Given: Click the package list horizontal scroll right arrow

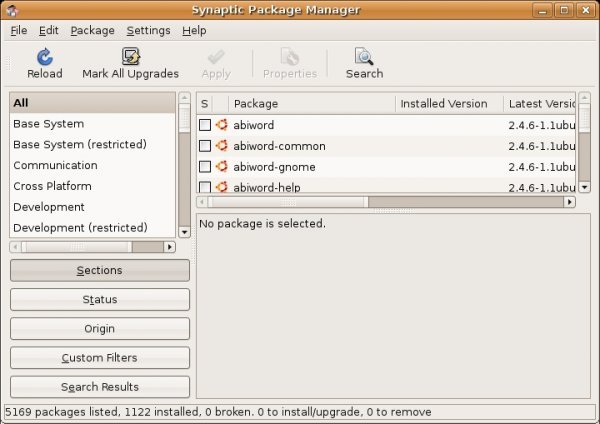Looking at the screenshot, I should tap(570, 201).
